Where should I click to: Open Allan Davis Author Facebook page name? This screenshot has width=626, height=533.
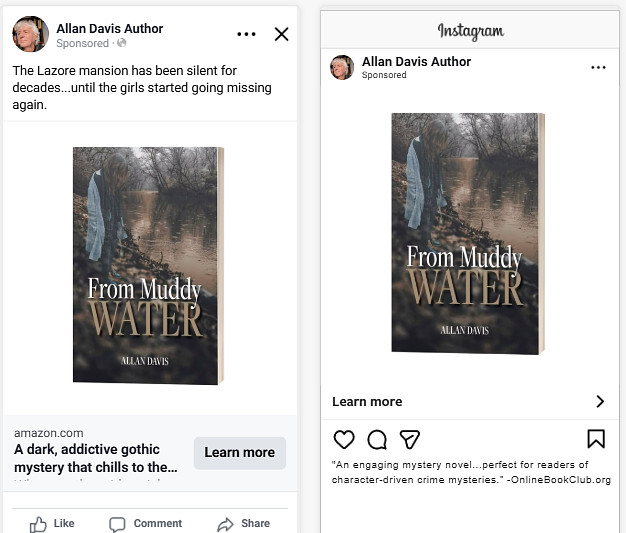(109, 28)
